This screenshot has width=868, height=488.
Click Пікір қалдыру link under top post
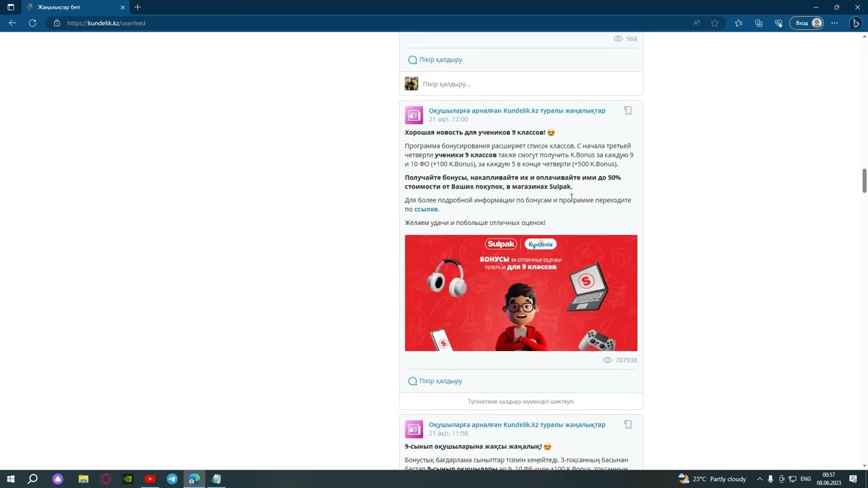click(435, 60)
